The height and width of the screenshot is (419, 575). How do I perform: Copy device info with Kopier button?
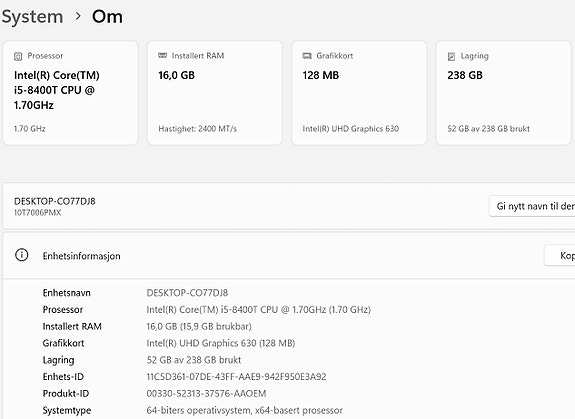click(x=560, y=256)
